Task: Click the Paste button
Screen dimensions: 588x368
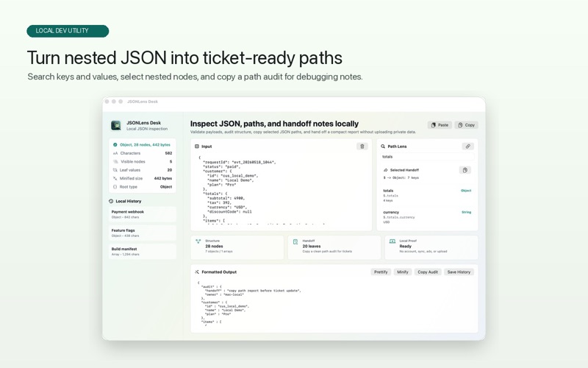Action: [440, 125]
